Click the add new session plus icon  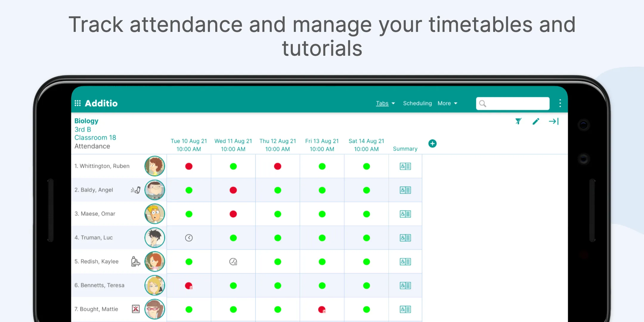coord(433,143)
